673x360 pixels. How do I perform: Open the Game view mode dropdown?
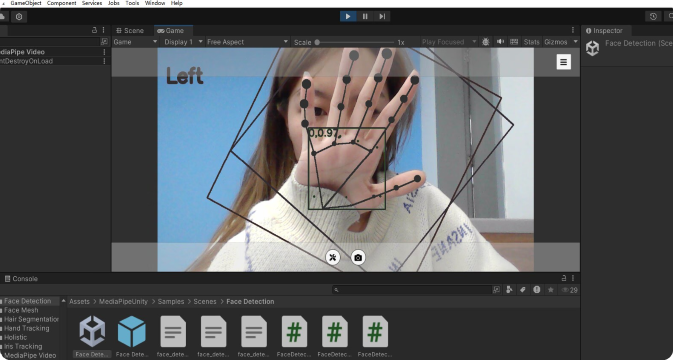[x=135, y=42]
